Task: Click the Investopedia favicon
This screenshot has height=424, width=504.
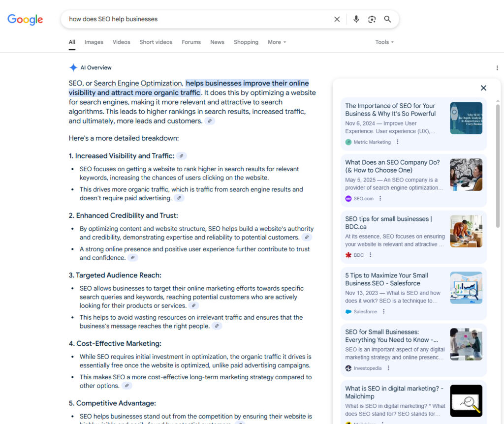Action: click(x=348, y=368)
